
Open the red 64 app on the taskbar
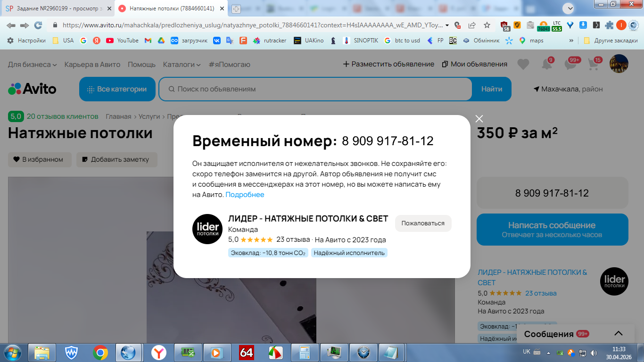(247, 352)
